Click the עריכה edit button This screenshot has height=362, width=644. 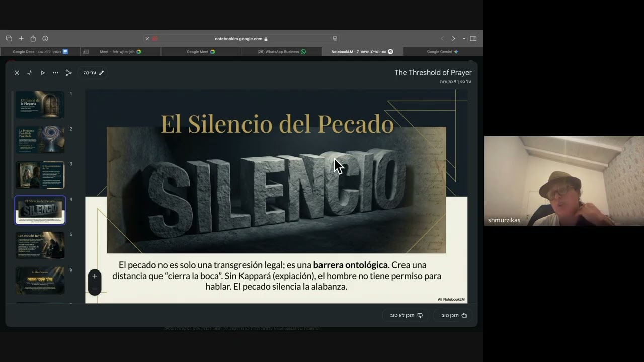[x=93, y=73]
